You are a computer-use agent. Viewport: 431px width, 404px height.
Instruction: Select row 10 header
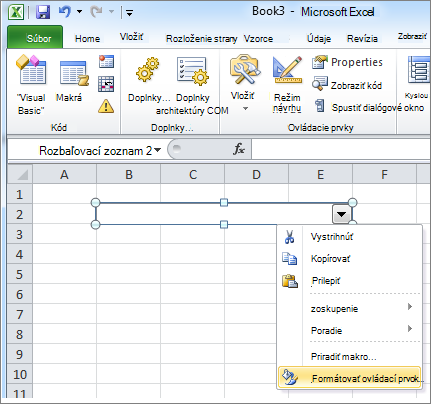tap(20, 374)
